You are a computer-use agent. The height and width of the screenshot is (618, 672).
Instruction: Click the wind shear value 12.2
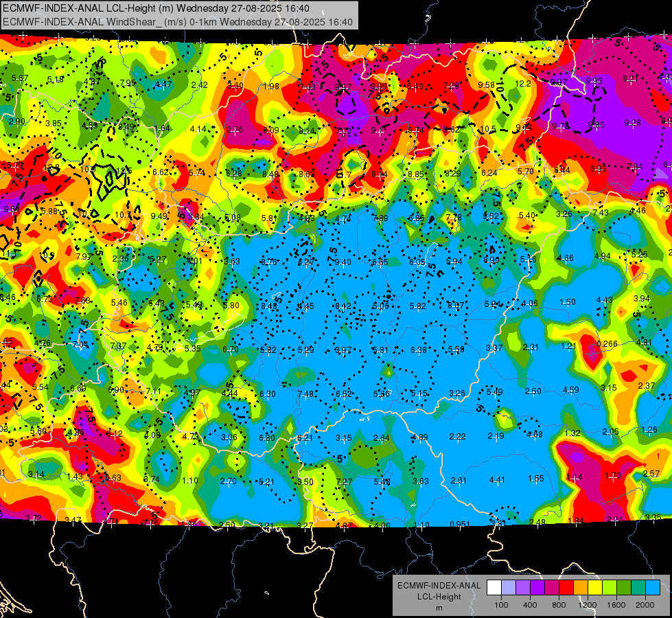(523, 84)
